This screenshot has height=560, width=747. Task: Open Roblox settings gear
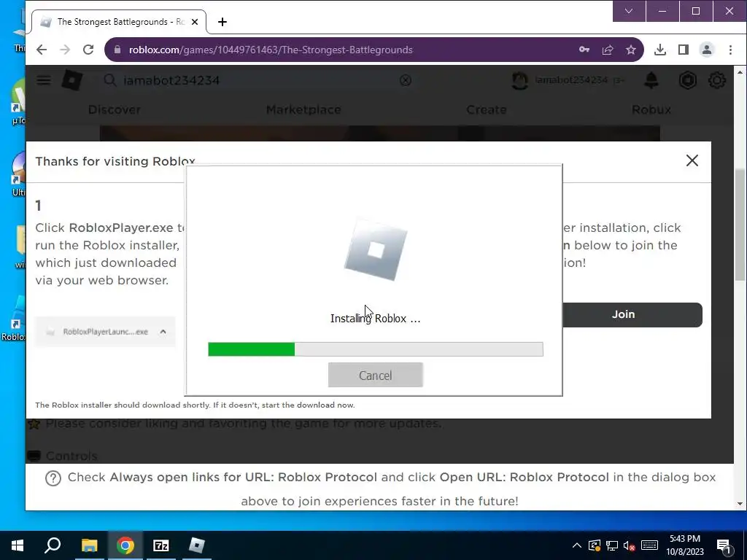716,80
